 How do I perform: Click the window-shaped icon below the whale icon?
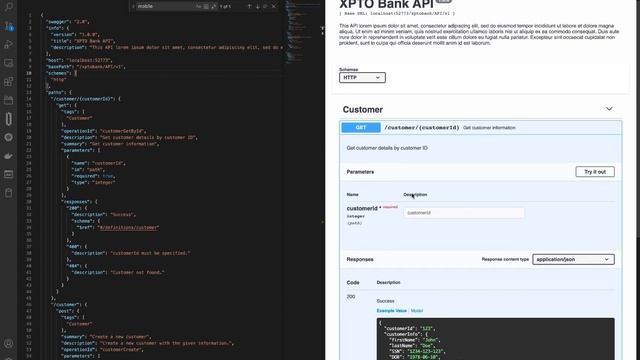click(9, 174)
